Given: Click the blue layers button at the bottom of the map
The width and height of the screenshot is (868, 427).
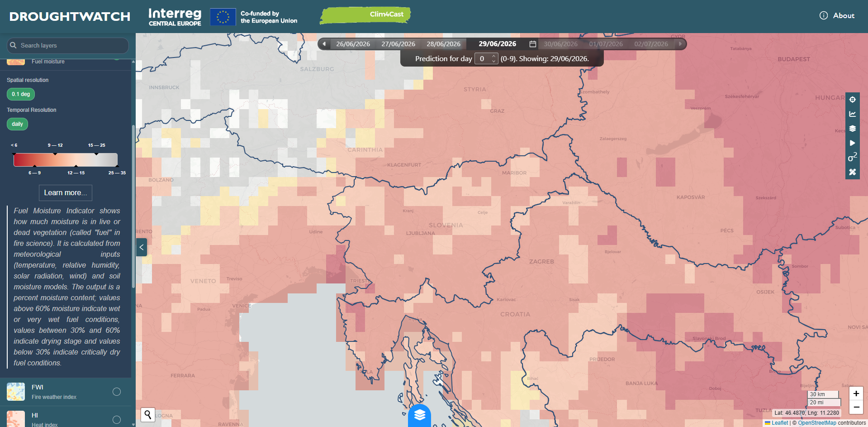Looking at the screenshot, I should pos(419,416).
